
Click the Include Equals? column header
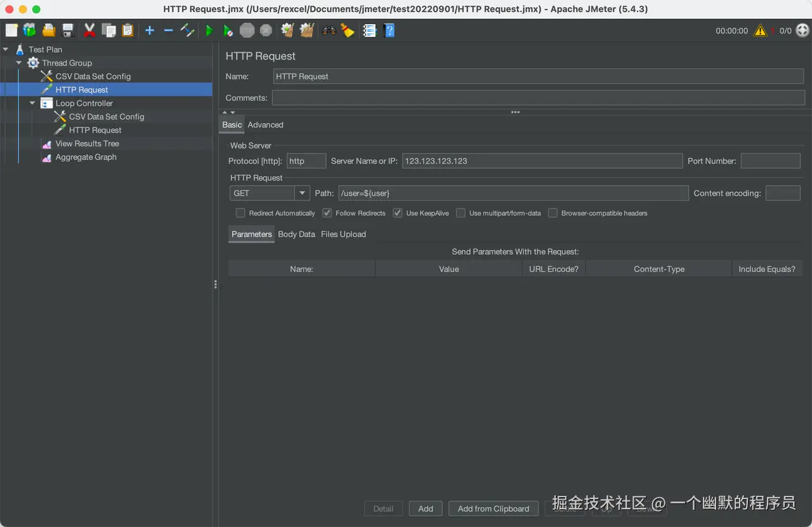coord(767,269)
